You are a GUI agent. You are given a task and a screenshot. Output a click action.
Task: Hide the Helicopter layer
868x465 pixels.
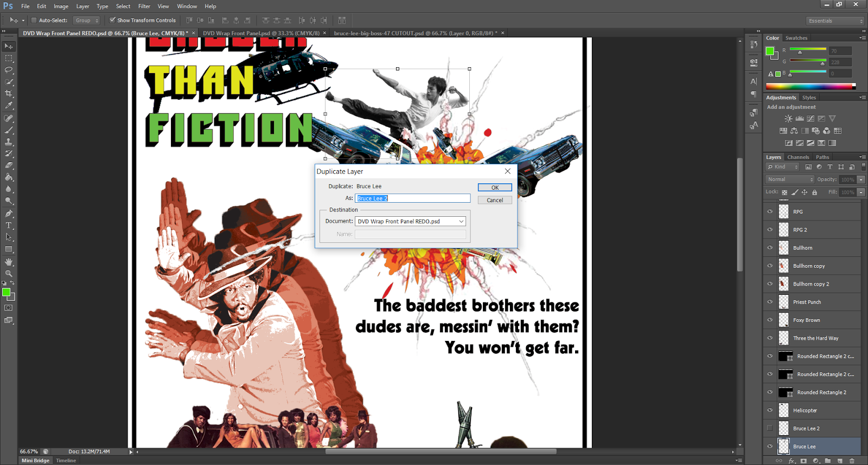coord(770,410)
